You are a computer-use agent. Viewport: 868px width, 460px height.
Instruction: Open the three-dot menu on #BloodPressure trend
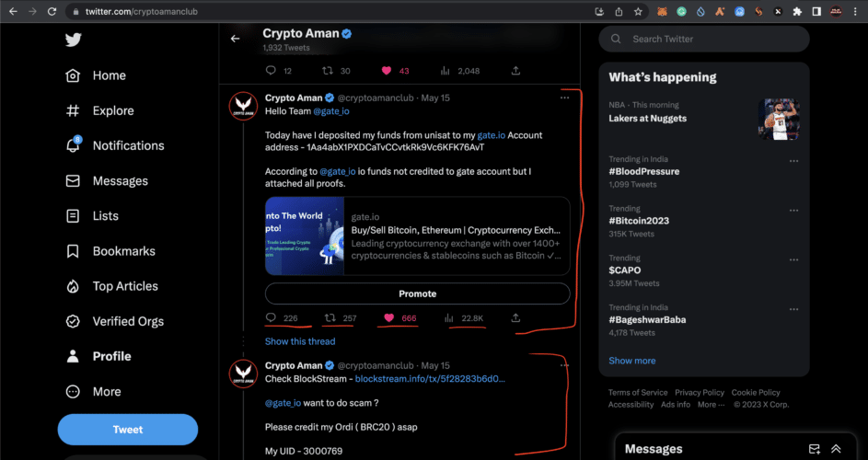tap(793, 160)
